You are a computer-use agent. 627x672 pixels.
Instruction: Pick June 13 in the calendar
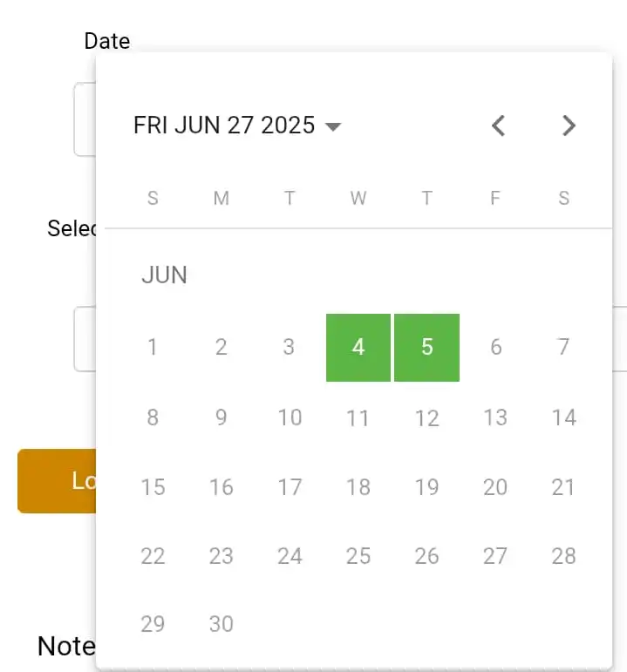[496, 417]
